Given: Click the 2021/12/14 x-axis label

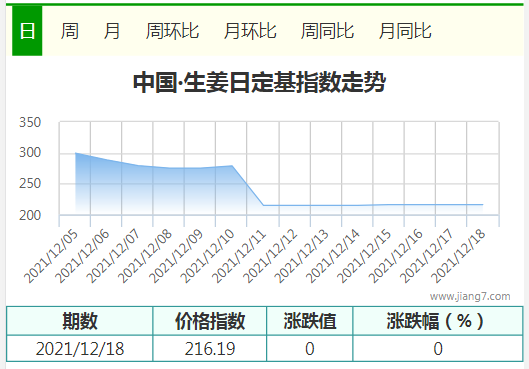Looking at the screenshot, I should tap(333, 257).
